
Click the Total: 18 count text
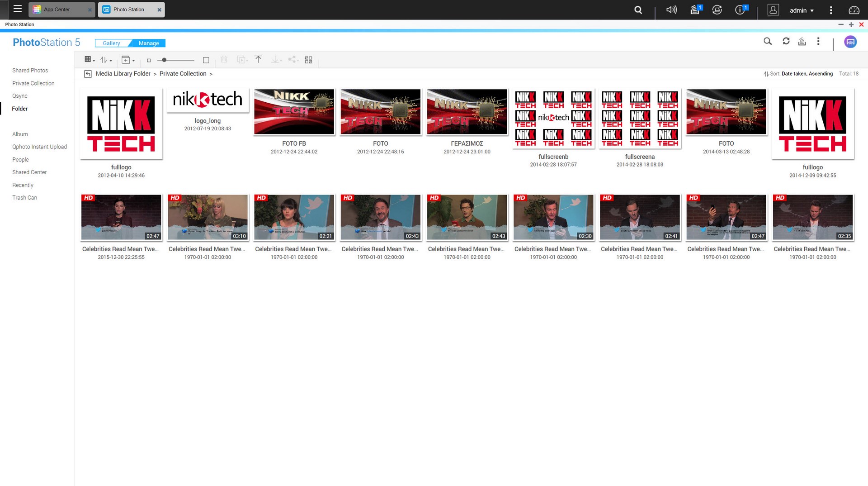(x=849, y=74)
